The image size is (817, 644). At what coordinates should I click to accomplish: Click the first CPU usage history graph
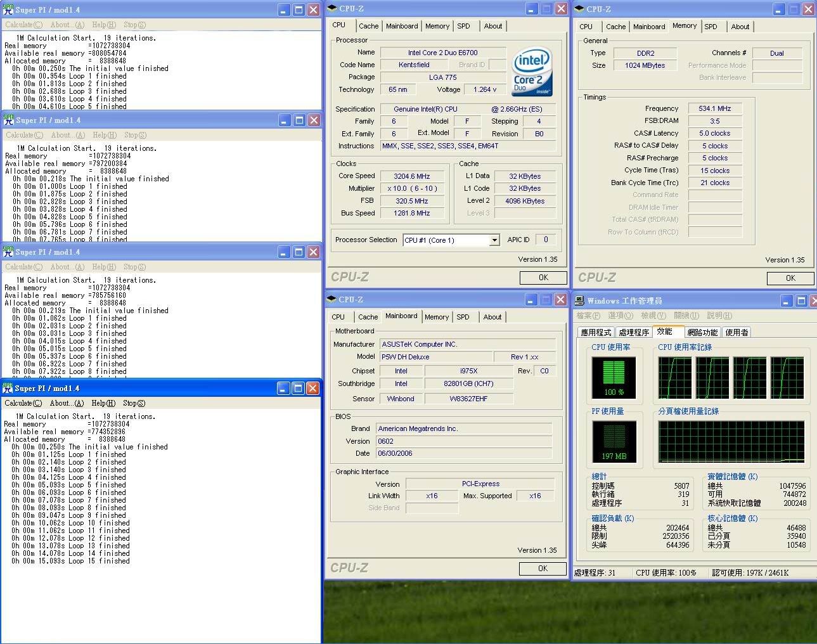click(674, 378)
